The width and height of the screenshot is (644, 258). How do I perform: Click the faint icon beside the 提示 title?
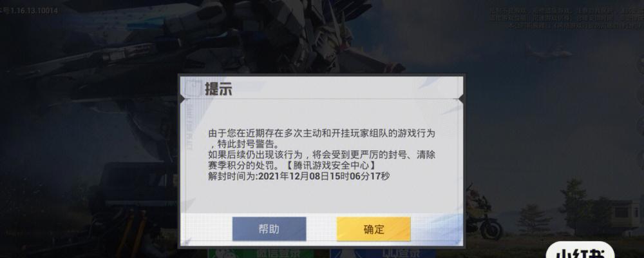pos(192,87)
